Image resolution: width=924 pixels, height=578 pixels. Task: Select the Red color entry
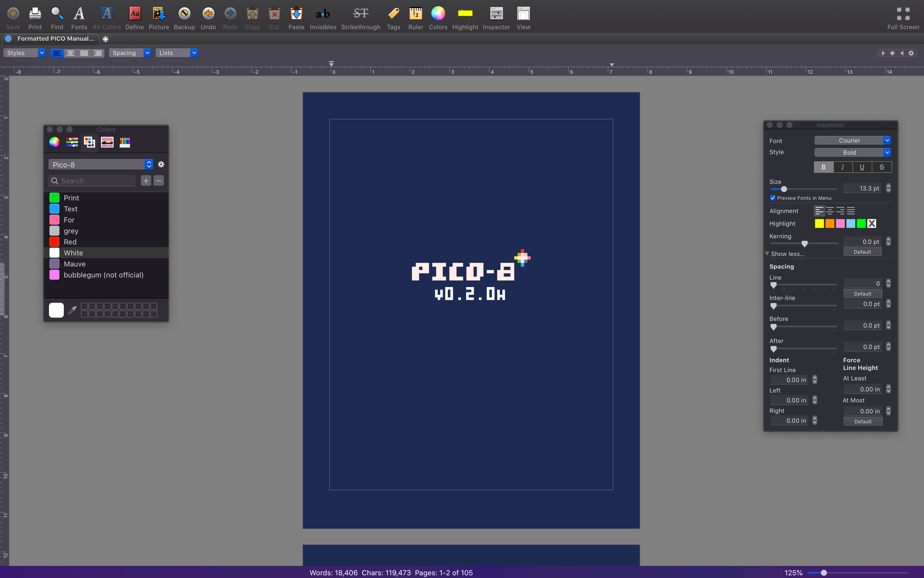click(x=106, y=242)
